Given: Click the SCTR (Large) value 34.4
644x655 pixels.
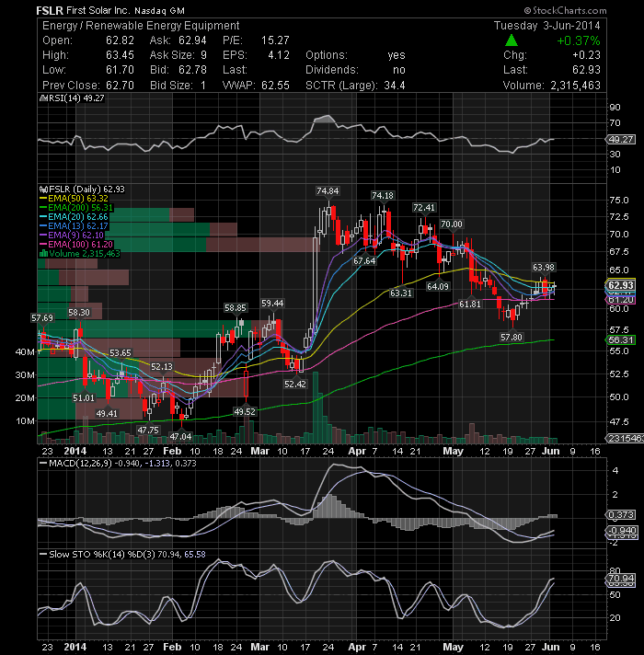Looking at the screenshot, I should pos(395,86).
